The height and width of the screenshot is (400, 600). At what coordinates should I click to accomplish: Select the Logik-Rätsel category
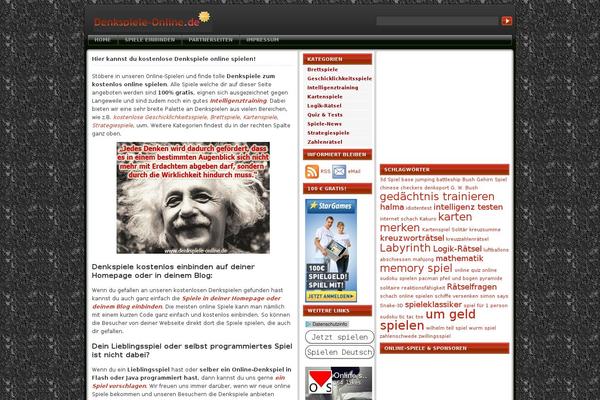pyautogui.click(x=324, y=106)
